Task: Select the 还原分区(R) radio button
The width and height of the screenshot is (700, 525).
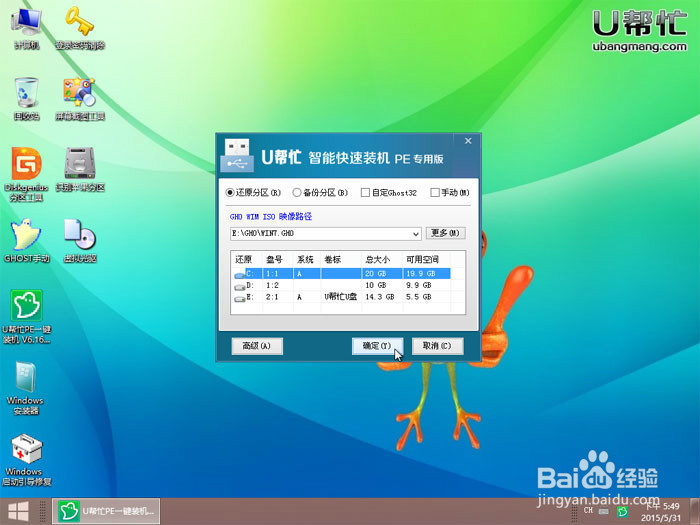Action: tap(253, 192)
